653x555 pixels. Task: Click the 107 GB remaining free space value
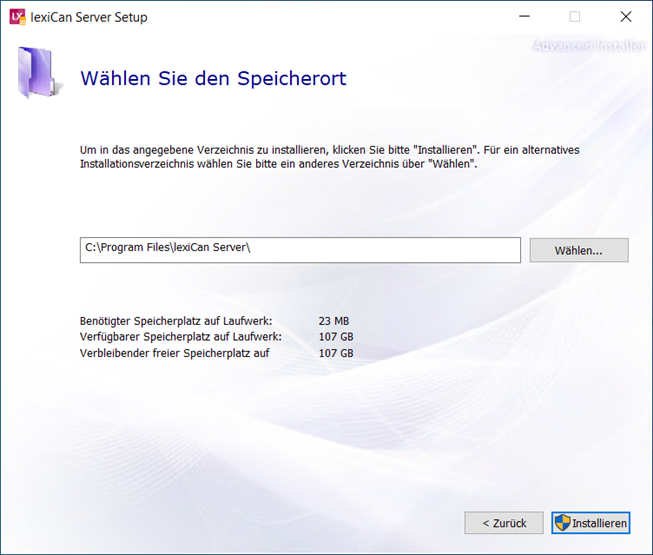point(335,353)
